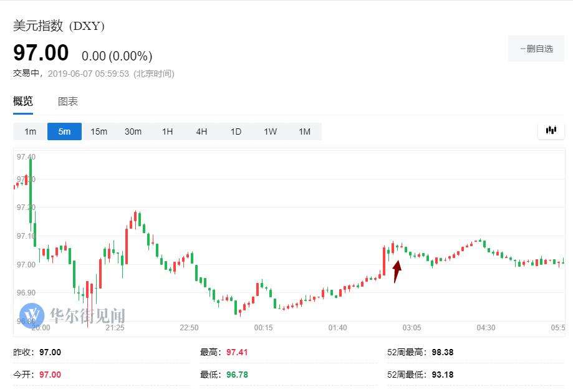Image resolution: width=573 pixels, height=392 pixels.
Task: Click the dark red arrow marker on chart
Action: click(397, 271)
